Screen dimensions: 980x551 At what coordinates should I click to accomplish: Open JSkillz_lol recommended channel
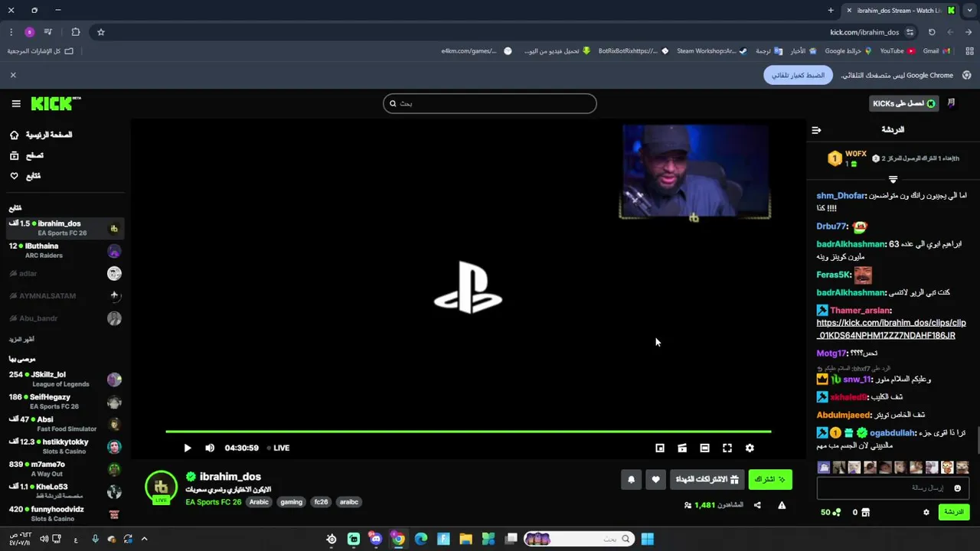coord(65,380)
